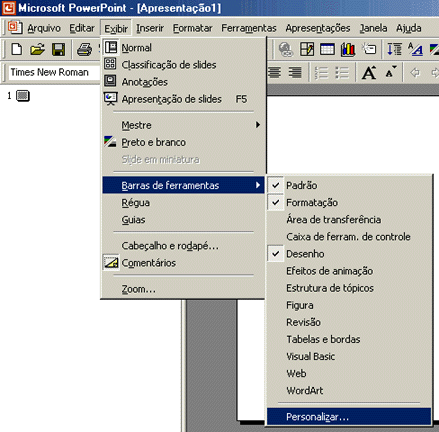Click the Decrease Font Size icon
Image resolution: width=439 pixels, height=432 pixels.
[391, 72]
